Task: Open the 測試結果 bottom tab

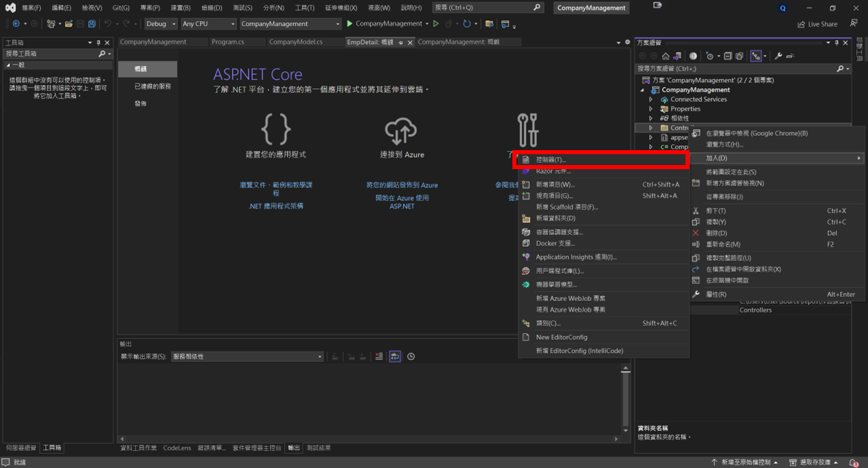Action: coord(319,448)
